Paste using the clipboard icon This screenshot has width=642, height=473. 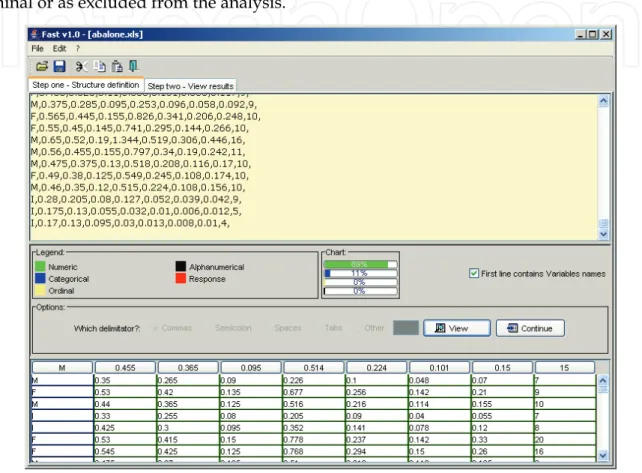coord(117,66)
